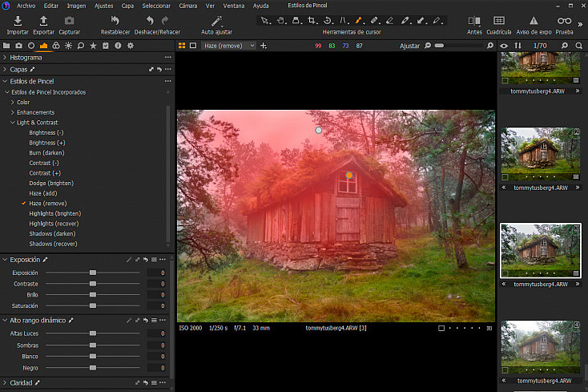Expand the hidden toolbar items chevron
The height and width of the screenshot is (392, 588).
[x=581, y=24]
